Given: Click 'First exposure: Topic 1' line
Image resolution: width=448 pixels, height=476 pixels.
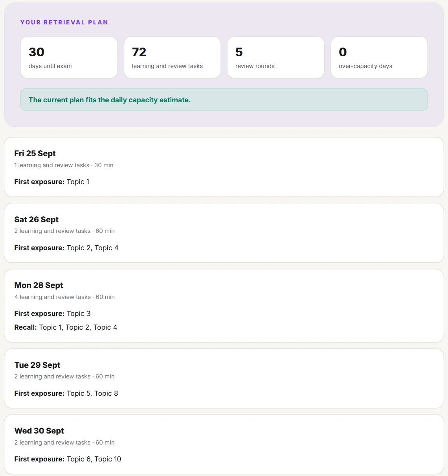Looking at the screenshot, I should pos(52,182).
